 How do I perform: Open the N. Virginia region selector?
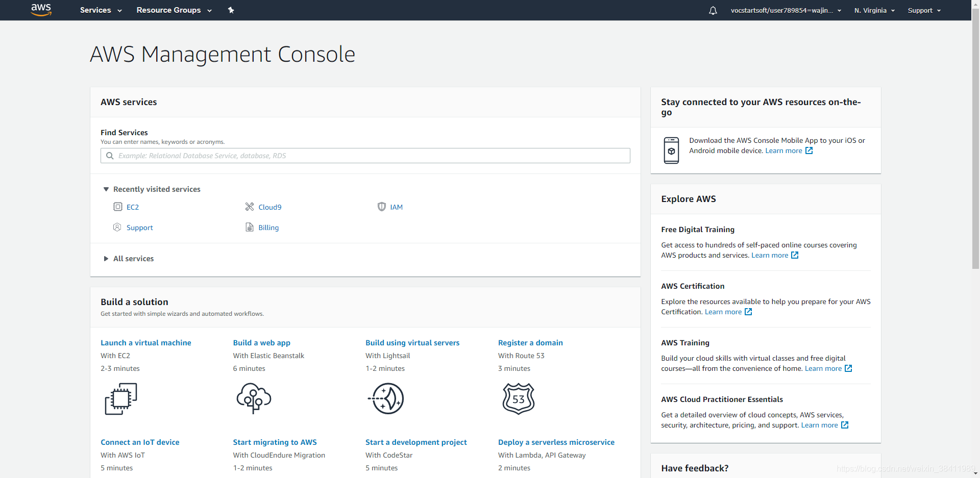click(874, 10)
